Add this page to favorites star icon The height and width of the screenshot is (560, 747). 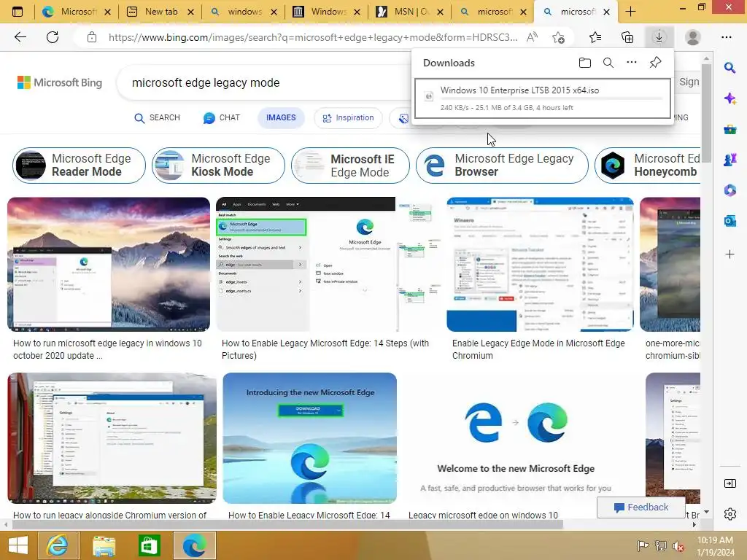(x=558, y=37)
